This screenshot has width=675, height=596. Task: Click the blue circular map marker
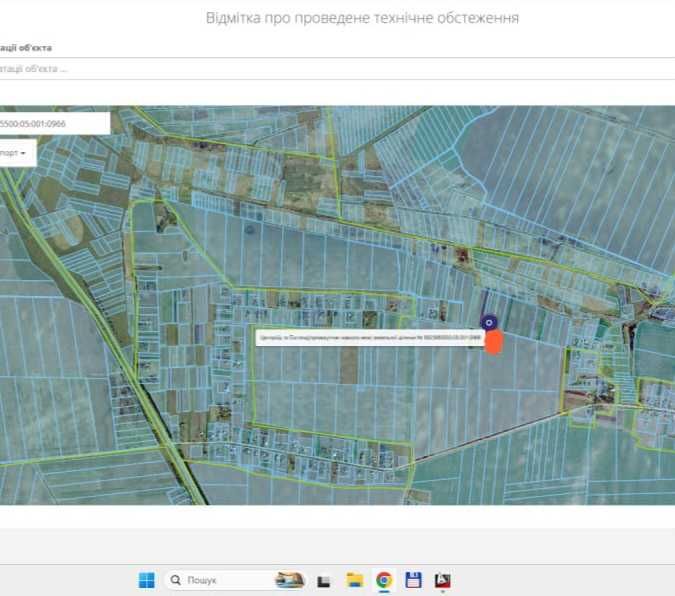[x=488, y=322]
